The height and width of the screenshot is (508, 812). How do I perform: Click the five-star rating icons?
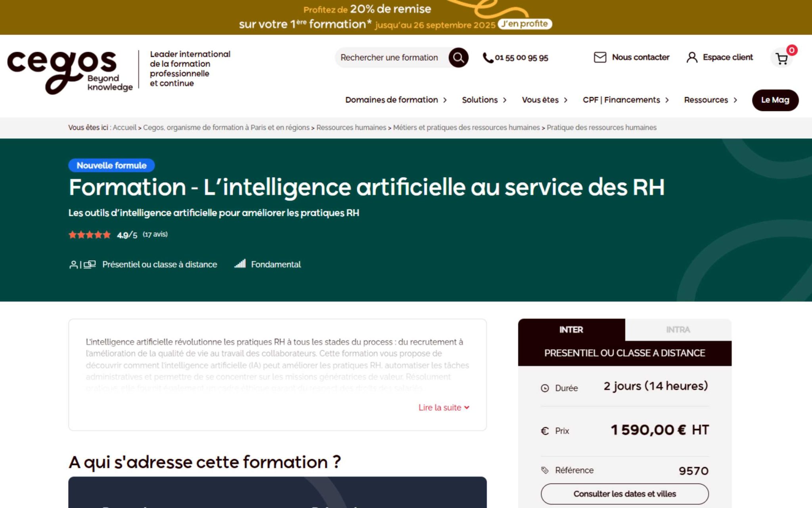(x=90, y=235)
